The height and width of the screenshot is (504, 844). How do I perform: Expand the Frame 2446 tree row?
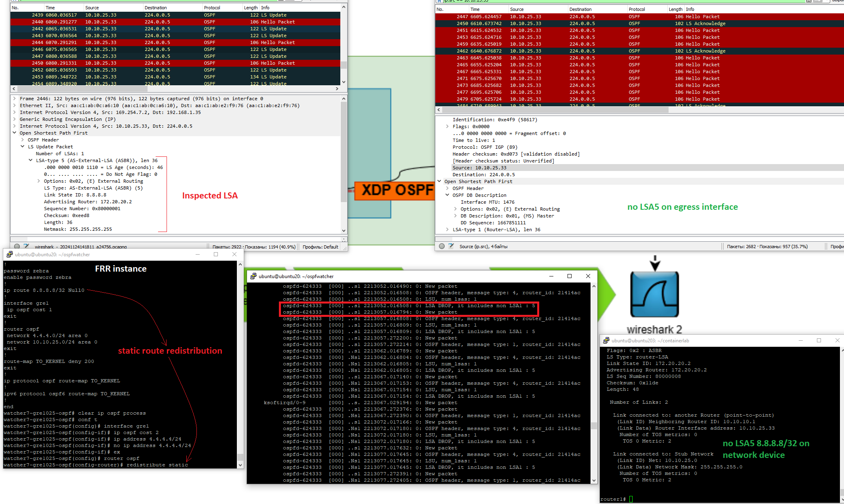click(x=15, y=99)
